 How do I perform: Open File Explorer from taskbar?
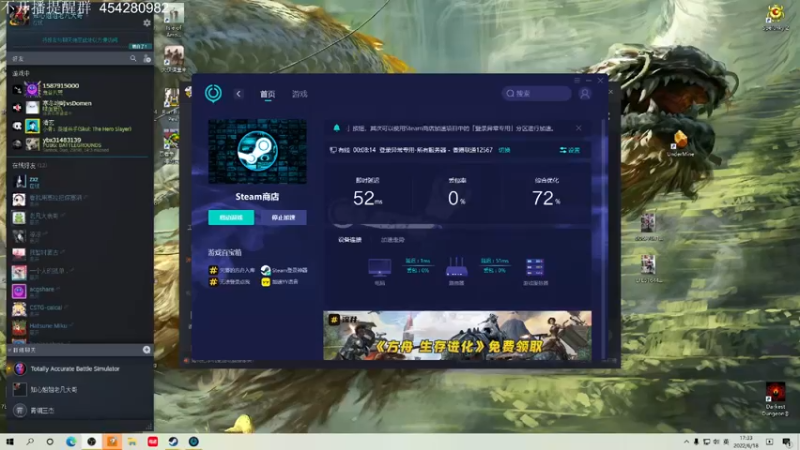(132, 441)
